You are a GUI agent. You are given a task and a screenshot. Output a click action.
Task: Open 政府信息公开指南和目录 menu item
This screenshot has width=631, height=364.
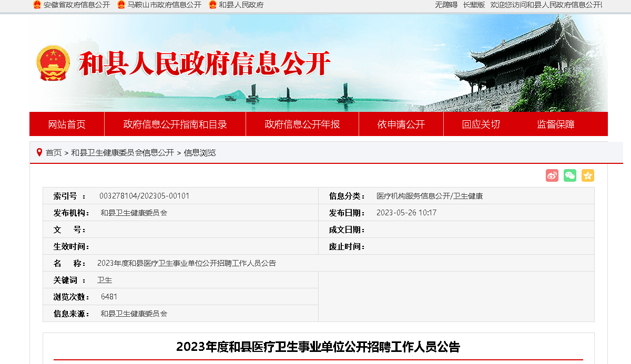coord(175,124)
